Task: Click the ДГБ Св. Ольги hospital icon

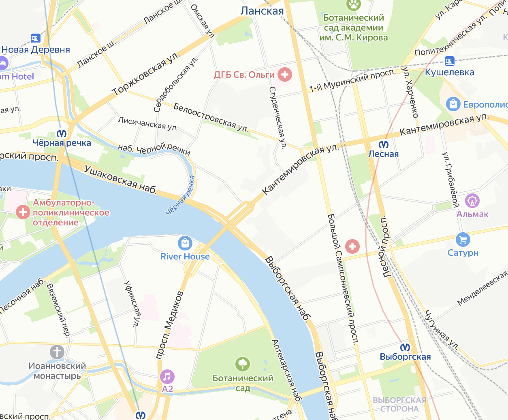Action: click(x=285, y=74)
